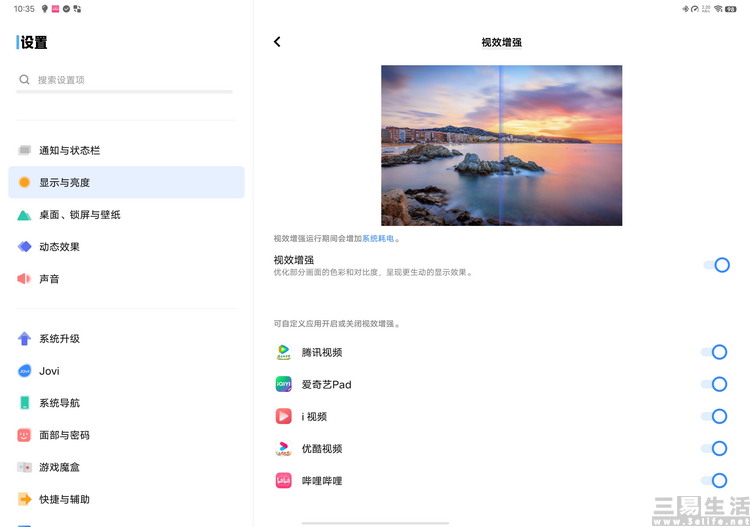Viewport: 750px width, 527px height.
Task: Open 快捷与辅助 settings entry
Action: click(126, 499)
